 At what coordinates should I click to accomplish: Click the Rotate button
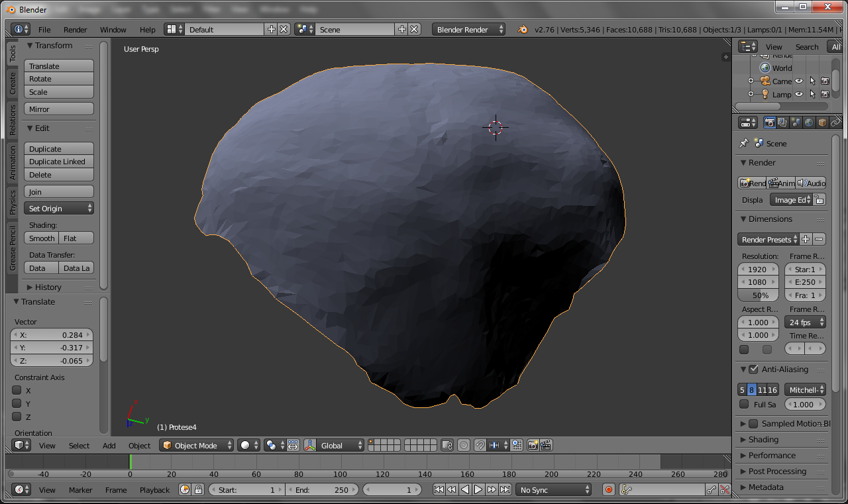[x=59, y=79]
